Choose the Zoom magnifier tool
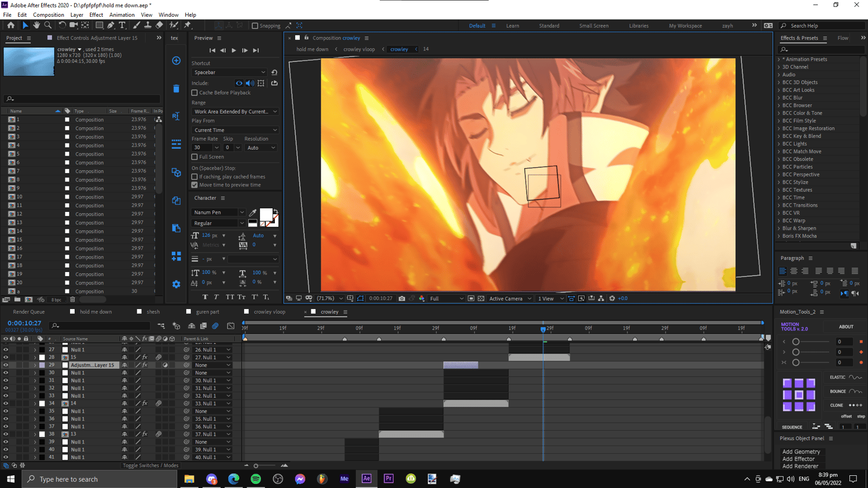 pos(48,25)
